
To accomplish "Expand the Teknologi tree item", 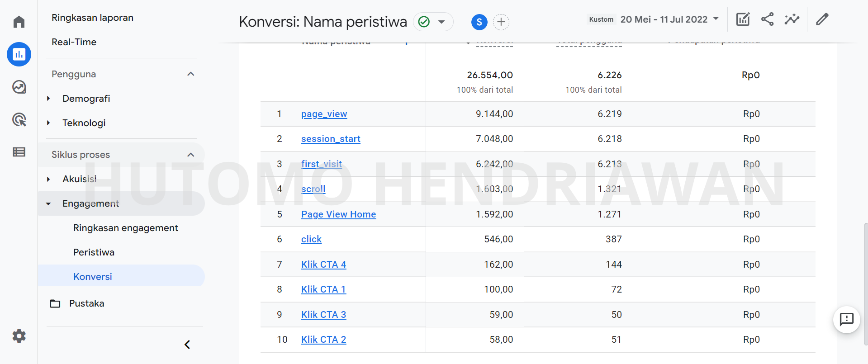I will [x=48, y=123].
